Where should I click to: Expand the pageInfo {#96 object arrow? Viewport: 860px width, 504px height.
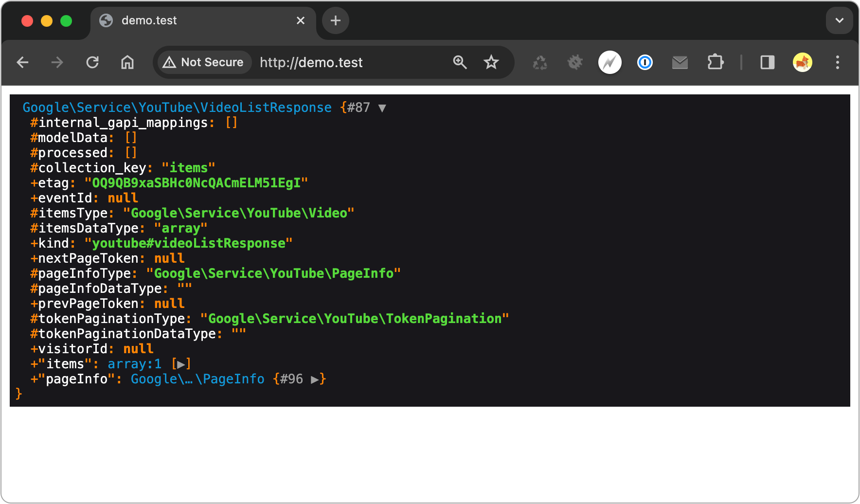pos(315,379)
